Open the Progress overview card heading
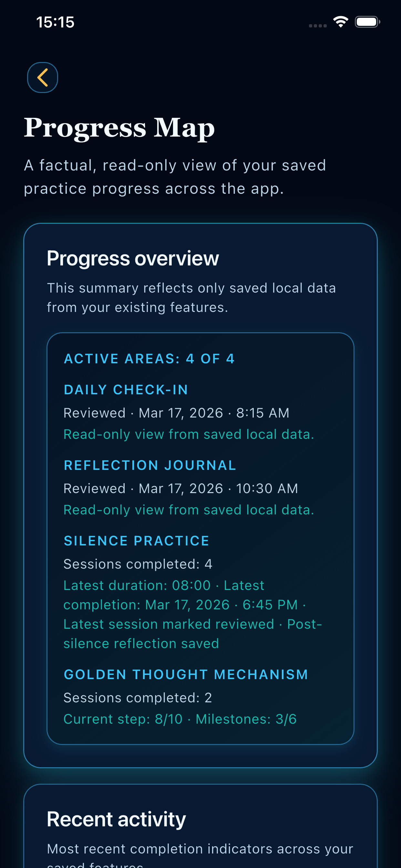Screen dimensions: 401x868 [133, 258]
